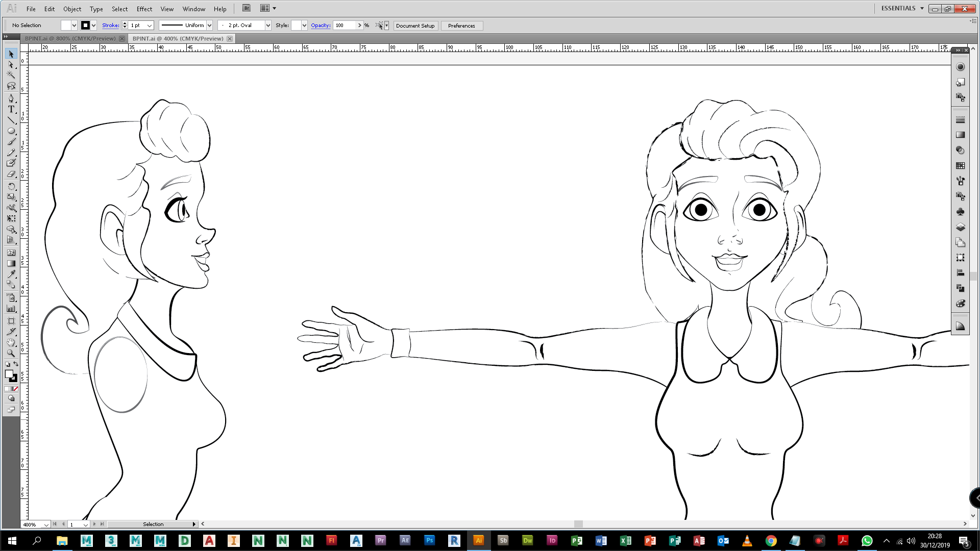
Task: Select the Eraser tool
Action: coord(11,174)
